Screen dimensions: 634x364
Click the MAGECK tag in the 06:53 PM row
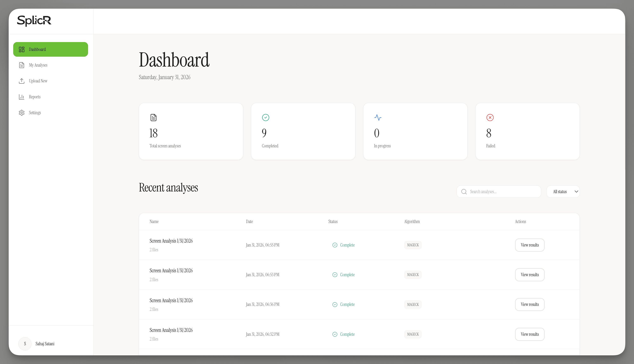click(x=413, y=275)
